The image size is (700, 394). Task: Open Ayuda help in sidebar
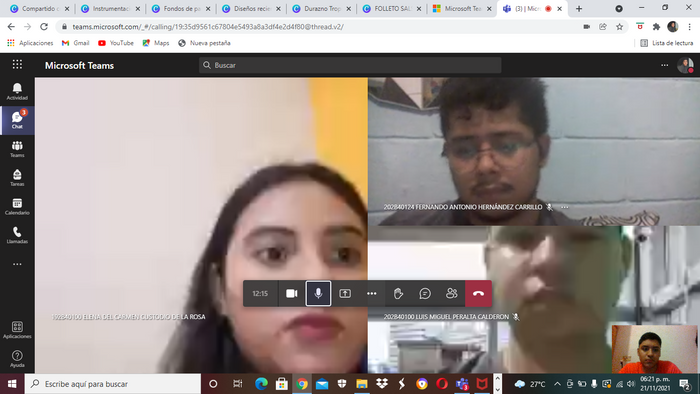17,359
